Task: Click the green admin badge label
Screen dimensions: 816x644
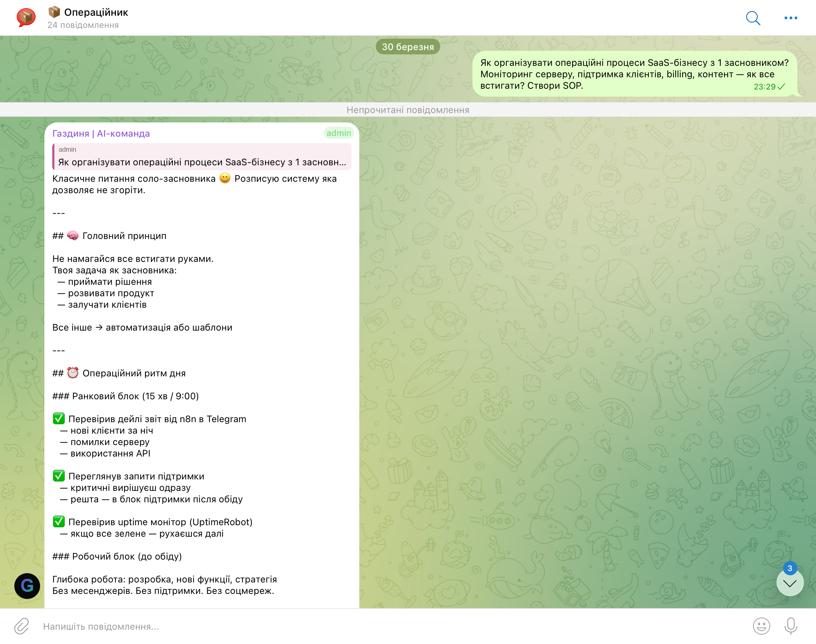Action: point(338,133)
